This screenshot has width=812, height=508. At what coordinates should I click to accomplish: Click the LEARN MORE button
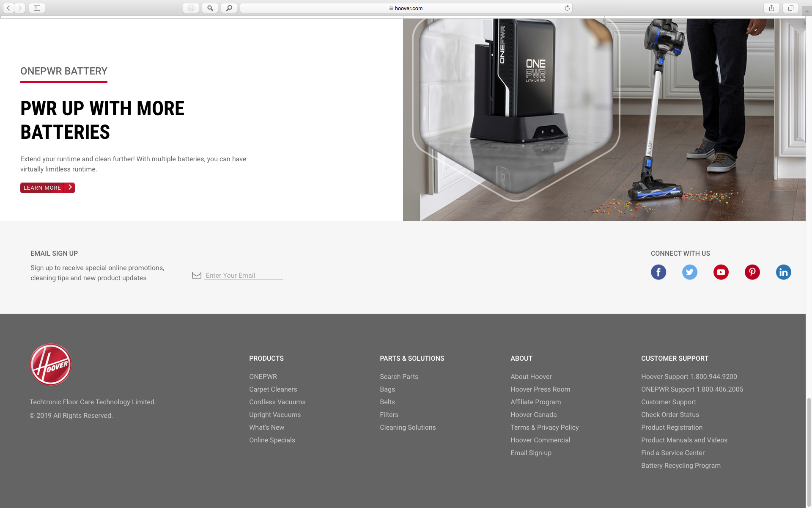coord(47,188)
